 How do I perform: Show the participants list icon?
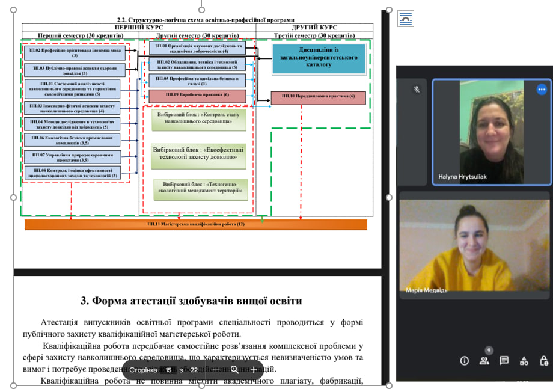(x=484, y=361)
